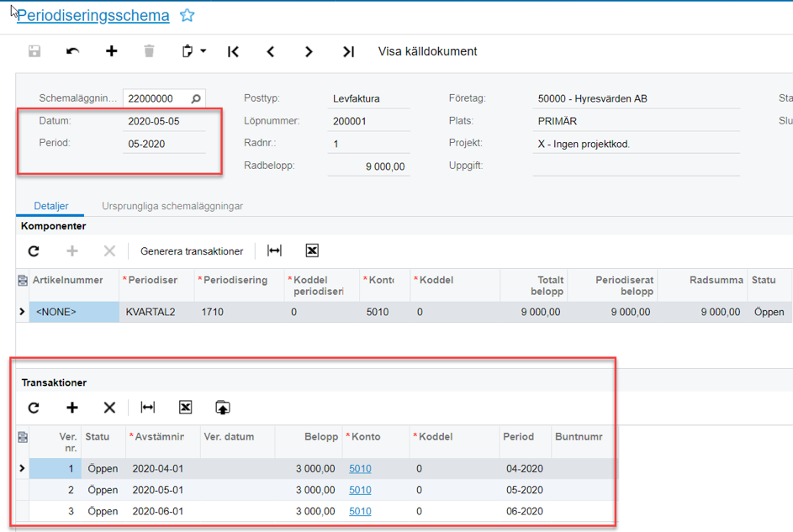This screenshot has width=793, height=532.
Task: Go to first record
Action: coord(233,51)
